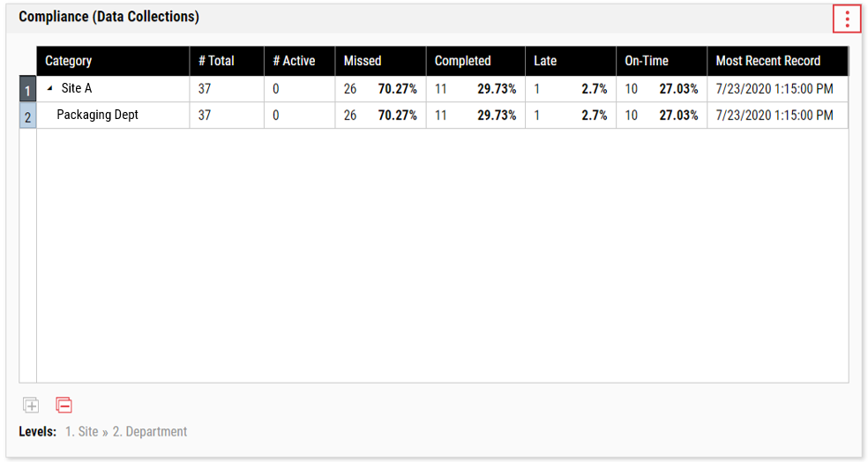868x462 pixels.
Task: Sort by the # Active column header
Action: point(300,61)
